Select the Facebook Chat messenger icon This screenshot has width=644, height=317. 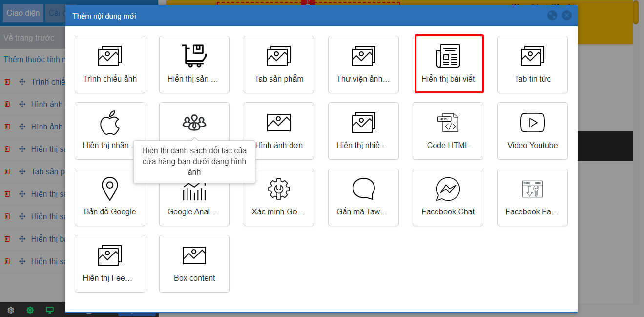pyautogui.click(x=448, y=189)
